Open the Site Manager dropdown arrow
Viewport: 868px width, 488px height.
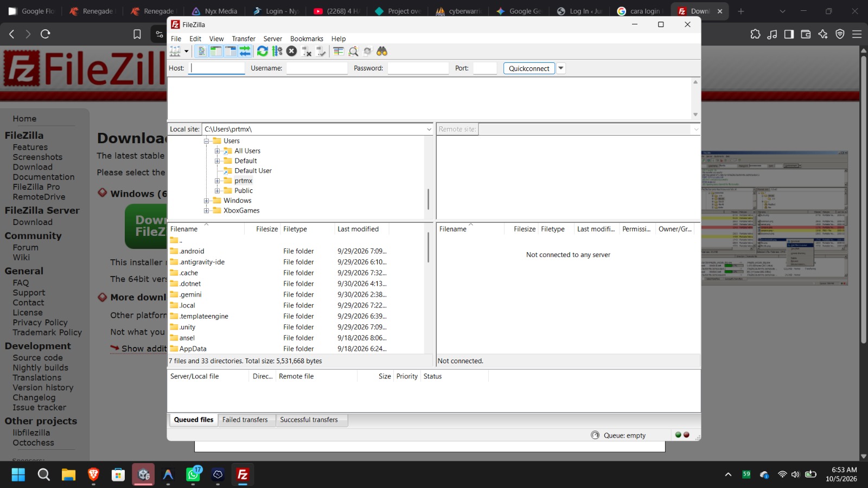click(x=186, y=51)
